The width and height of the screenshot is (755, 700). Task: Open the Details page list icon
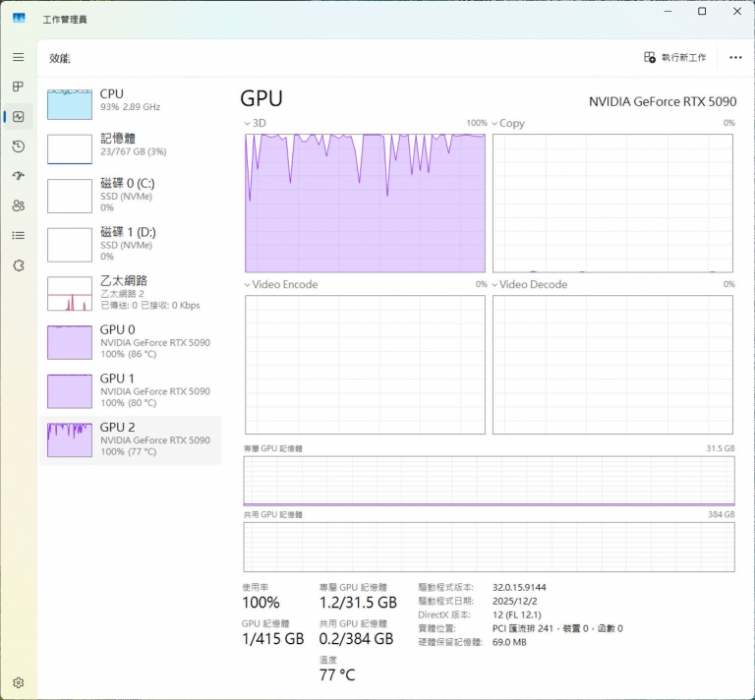tap(18, 235)
